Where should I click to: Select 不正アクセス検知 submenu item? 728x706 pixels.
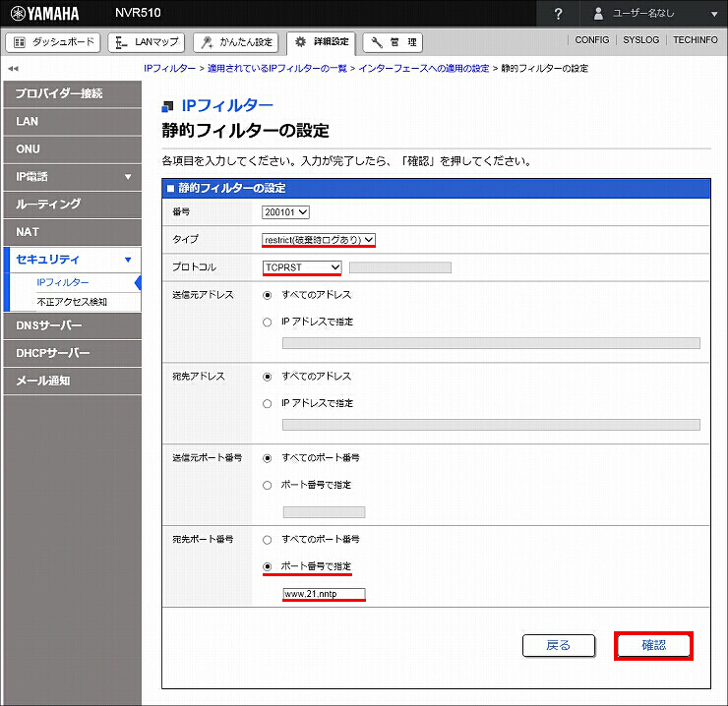[x=72, y=302]
